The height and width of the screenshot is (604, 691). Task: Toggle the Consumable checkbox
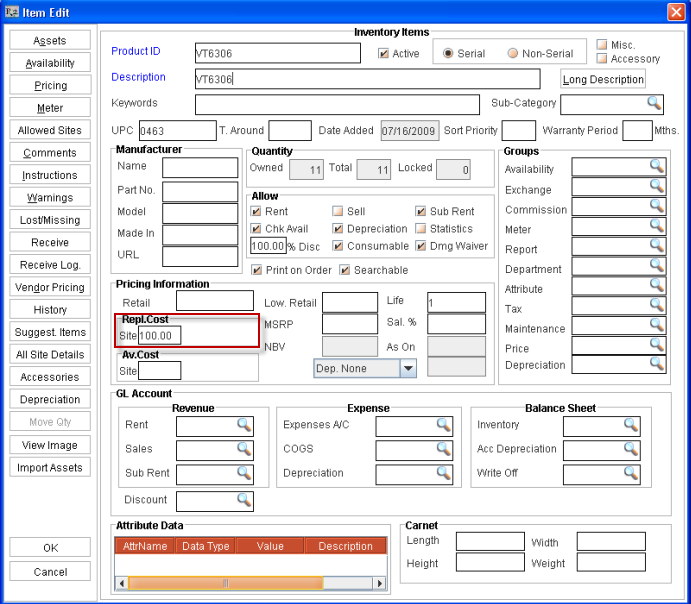[x=338, y=245]
